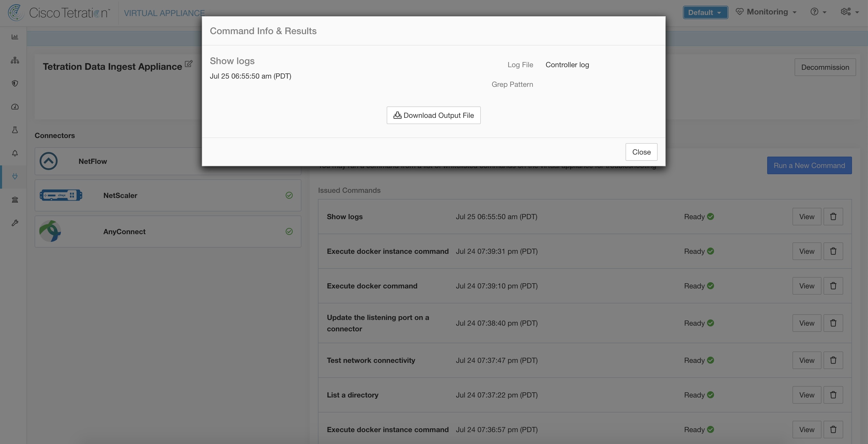Click the AnyConnect green status check
868x444 pixels.
click(289, 231)
